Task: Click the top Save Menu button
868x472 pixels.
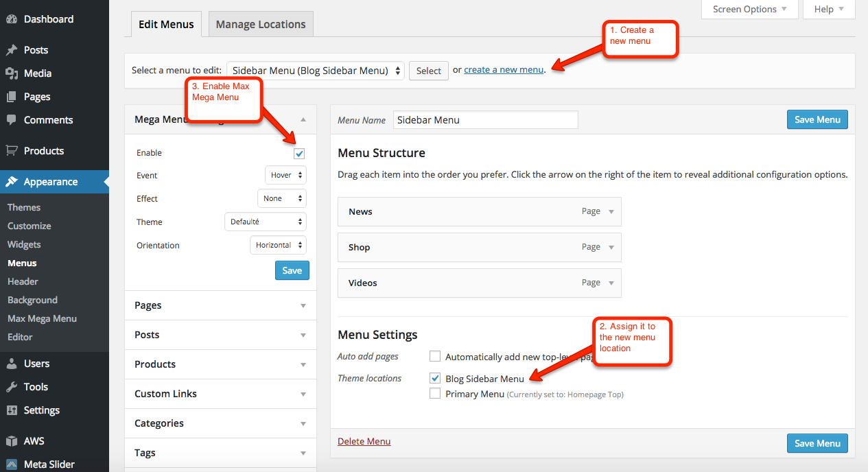Action: click(817, 119)
